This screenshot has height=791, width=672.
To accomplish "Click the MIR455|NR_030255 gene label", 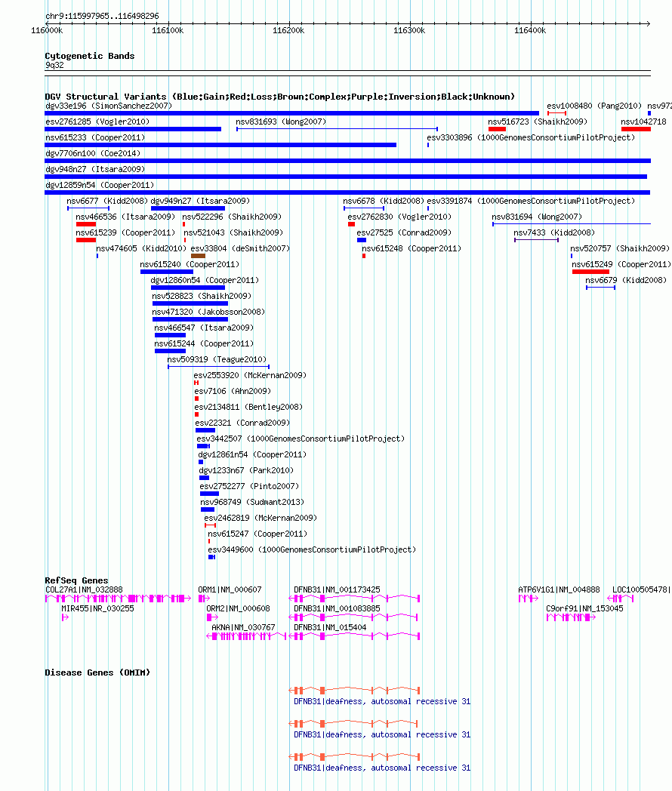I will point(98,608).
